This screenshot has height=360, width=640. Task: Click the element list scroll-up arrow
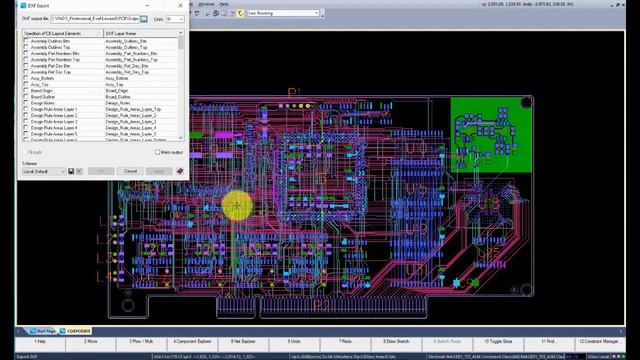click(180, 33)
